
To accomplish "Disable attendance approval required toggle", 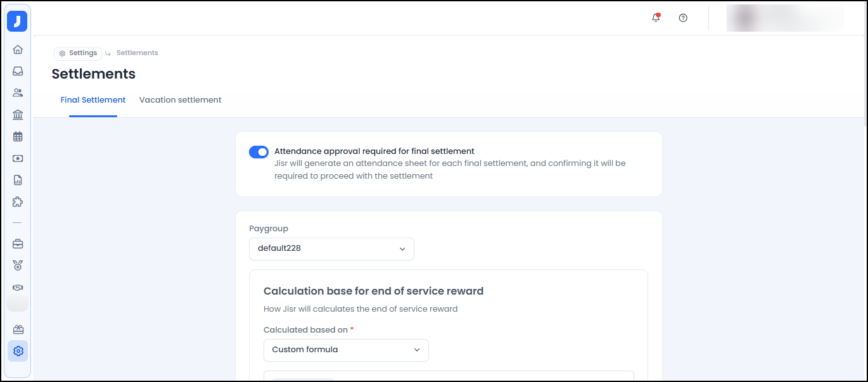I will 258,152.
